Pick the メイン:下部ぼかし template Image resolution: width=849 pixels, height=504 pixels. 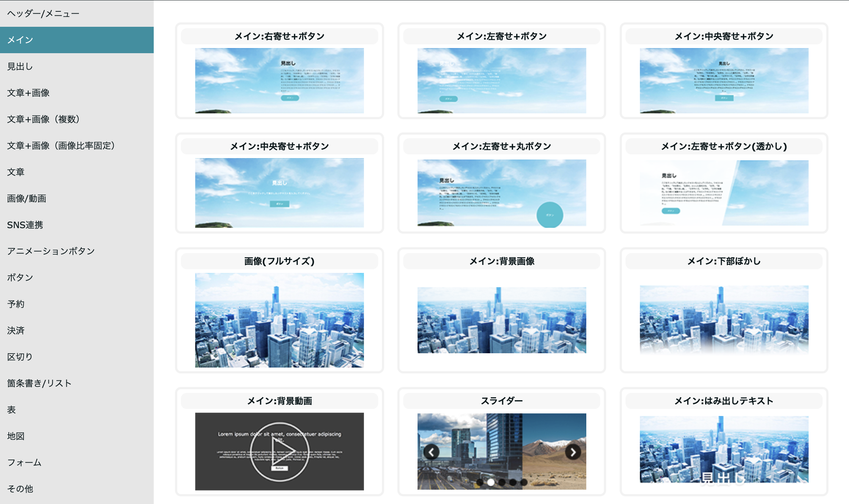coord(724,320)
